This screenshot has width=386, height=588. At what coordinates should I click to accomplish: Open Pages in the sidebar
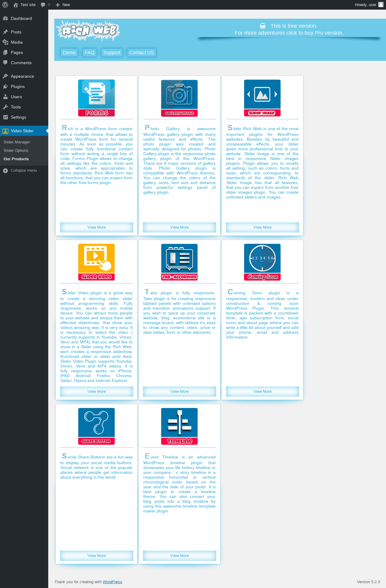click(x=24, y=52)
